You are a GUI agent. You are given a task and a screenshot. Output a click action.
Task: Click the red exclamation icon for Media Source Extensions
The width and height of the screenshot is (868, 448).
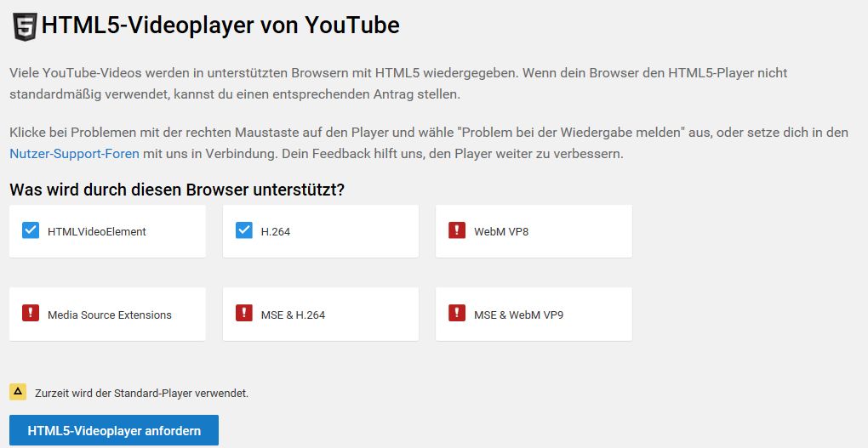coord(31,313)
